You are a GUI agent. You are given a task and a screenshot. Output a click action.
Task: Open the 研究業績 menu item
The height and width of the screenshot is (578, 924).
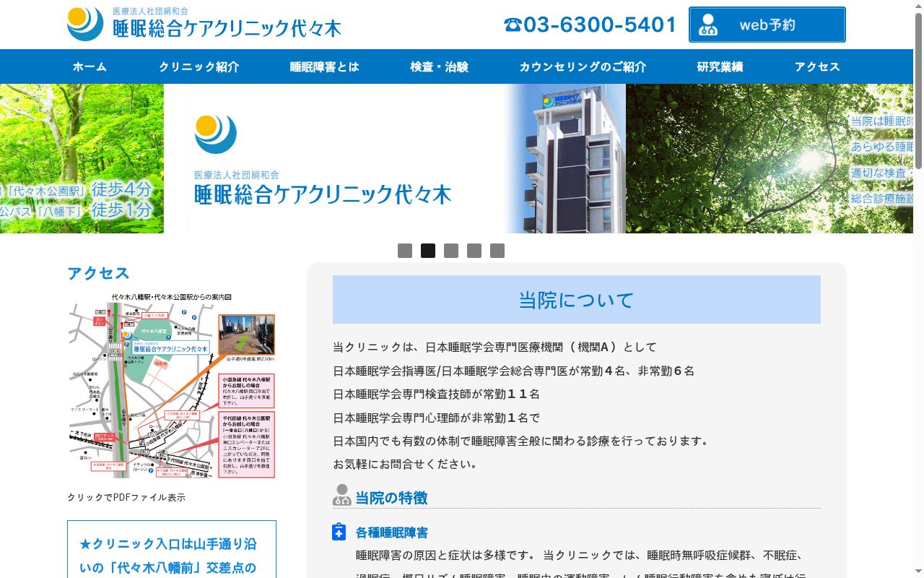(x=720, y=66)
